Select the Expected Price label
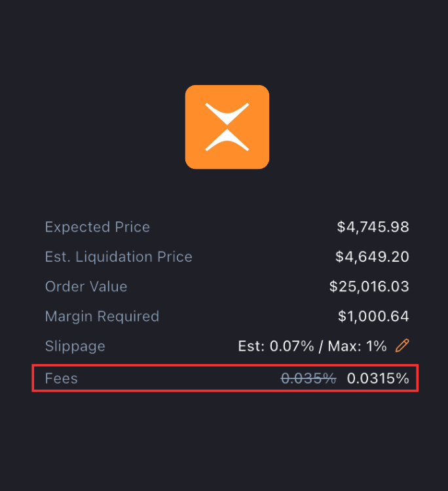The width and height of the screenshot is (448, 491). coord(98,227)
